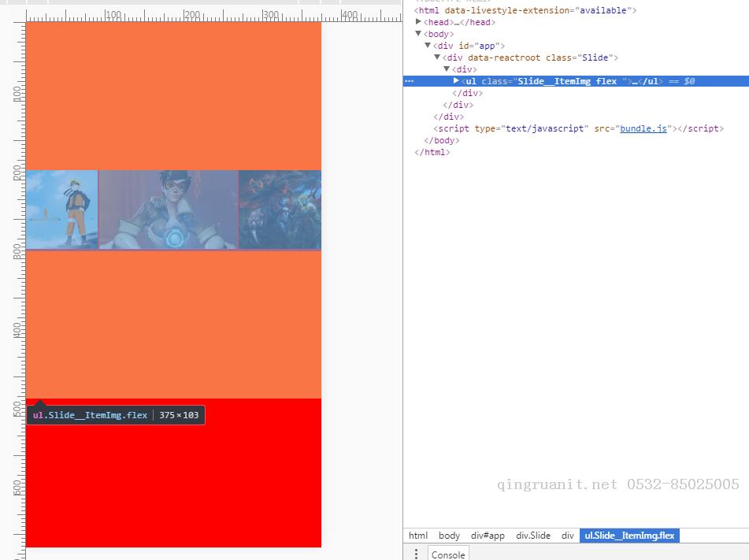Select the body breadcrumb
The width and height of the screenshot is (749, 560).
coord(449,536)
